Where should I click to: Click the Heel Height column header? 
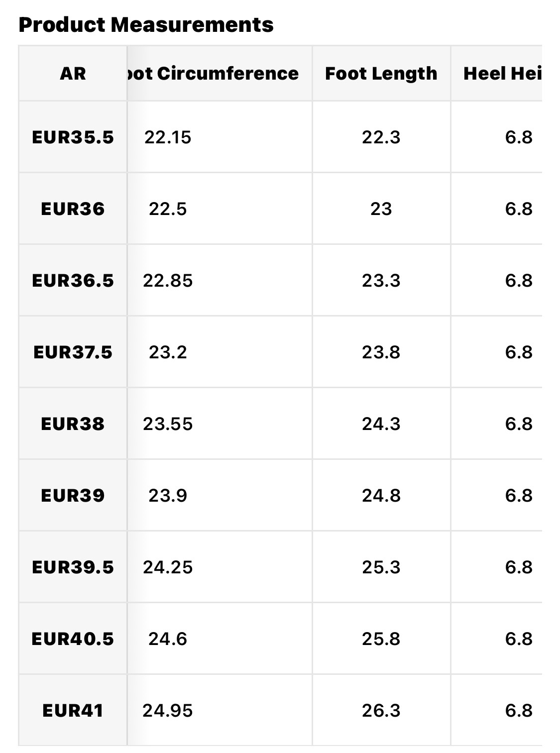click(502, 74)
